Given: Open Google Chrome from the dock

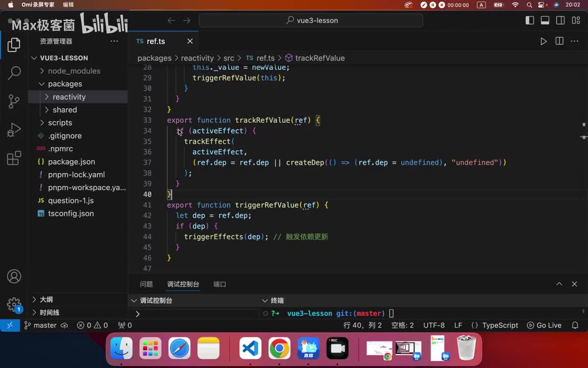Looking at the screenshot, I should [279, 348].
